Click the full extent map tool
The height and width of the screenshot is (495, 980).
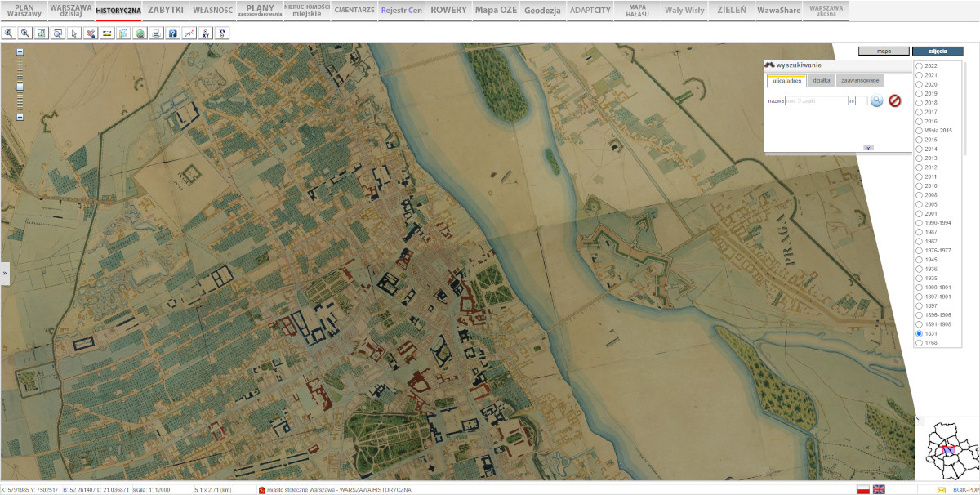tap(42, 33)
